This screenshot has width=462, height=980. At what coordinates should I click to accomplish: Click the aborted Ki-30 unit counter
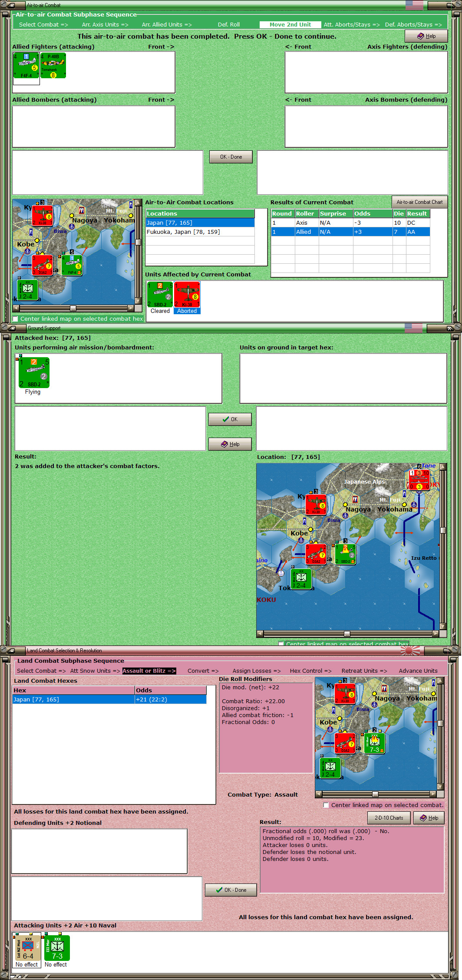(x=187, y=295)
